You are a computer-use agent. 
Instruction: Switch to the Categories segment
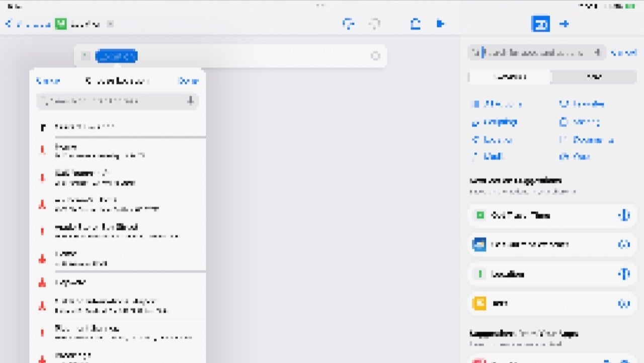510,77
